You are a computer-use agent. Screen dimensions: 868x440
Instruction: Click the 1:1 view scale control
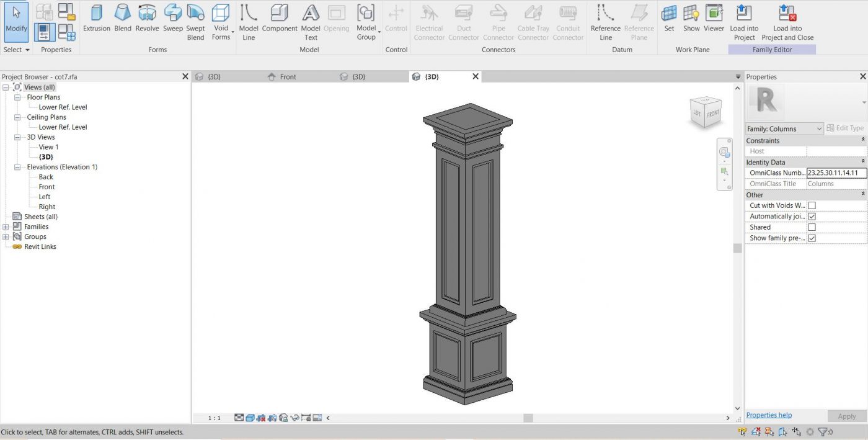(x=214, y=418)
